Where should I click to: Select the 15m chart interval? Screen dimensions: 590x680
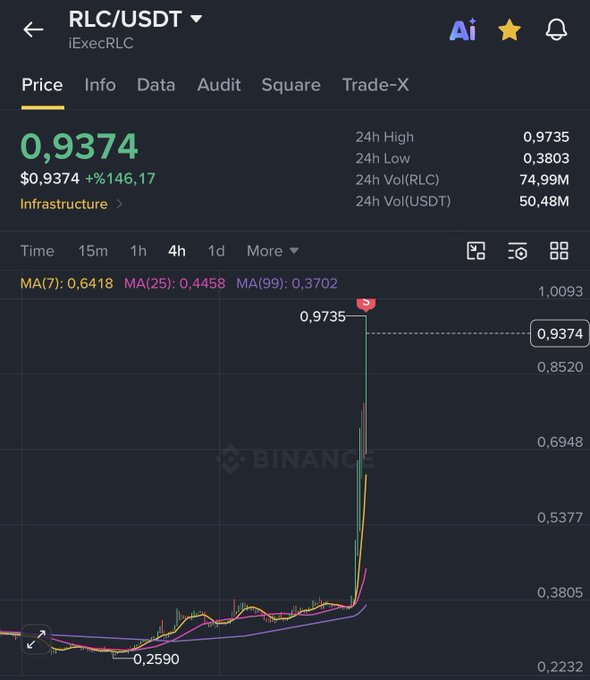93,251
